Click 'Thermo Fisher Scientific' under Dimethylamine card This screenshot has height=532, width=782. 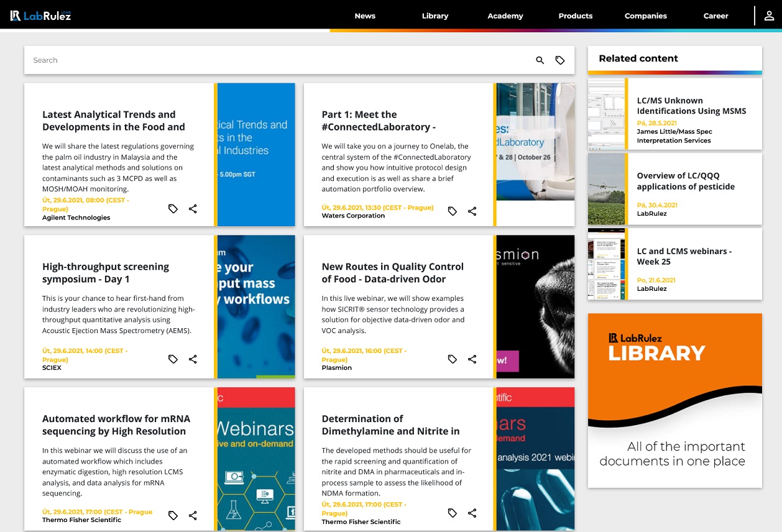[x=361, y=522]
